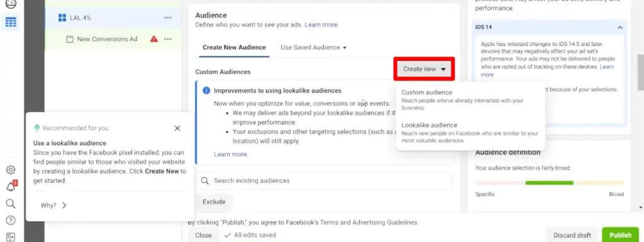Click the "iOS 14" section title
This screenshot has height=242, width=644.
pyautogui.click(x=484, y=27)
